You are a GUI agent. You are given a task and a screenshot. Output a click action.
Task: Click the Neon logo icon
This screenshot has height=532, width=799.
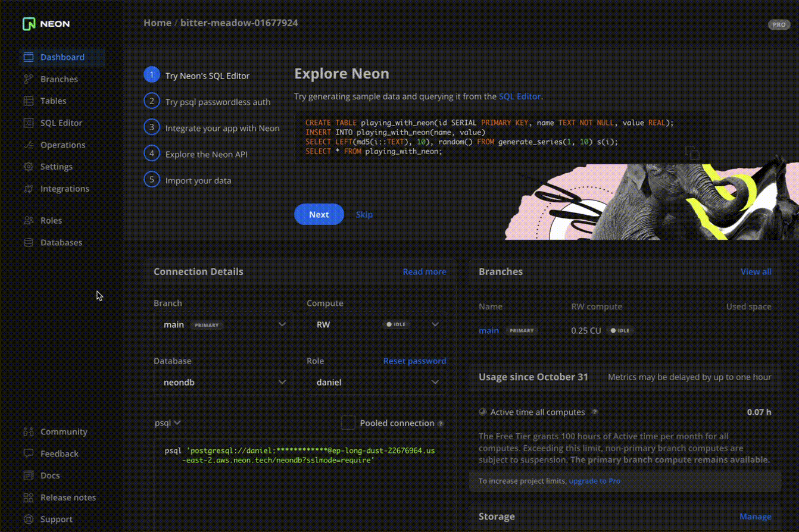click(x=29, y=24)
